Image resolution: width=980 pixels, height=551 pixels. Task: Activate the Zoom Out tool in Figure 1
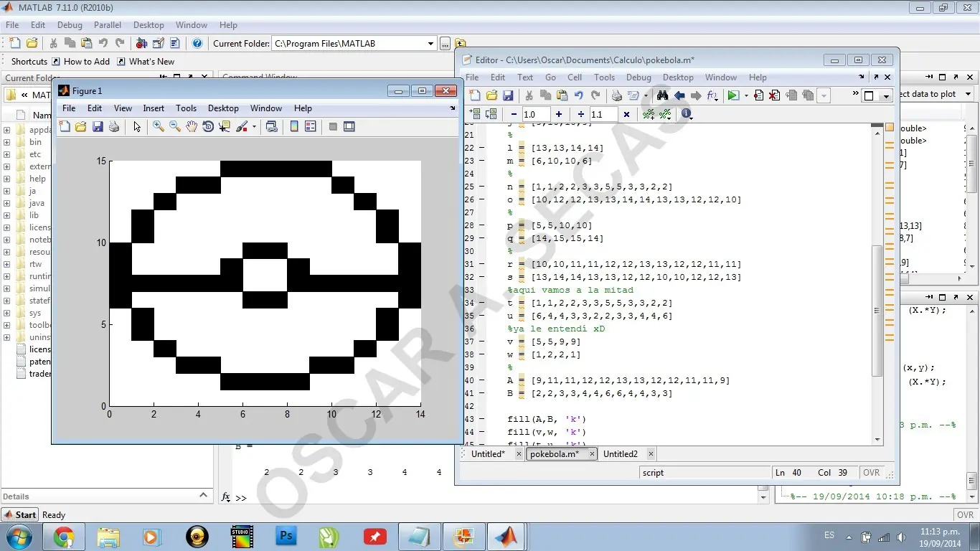point(174,127)
